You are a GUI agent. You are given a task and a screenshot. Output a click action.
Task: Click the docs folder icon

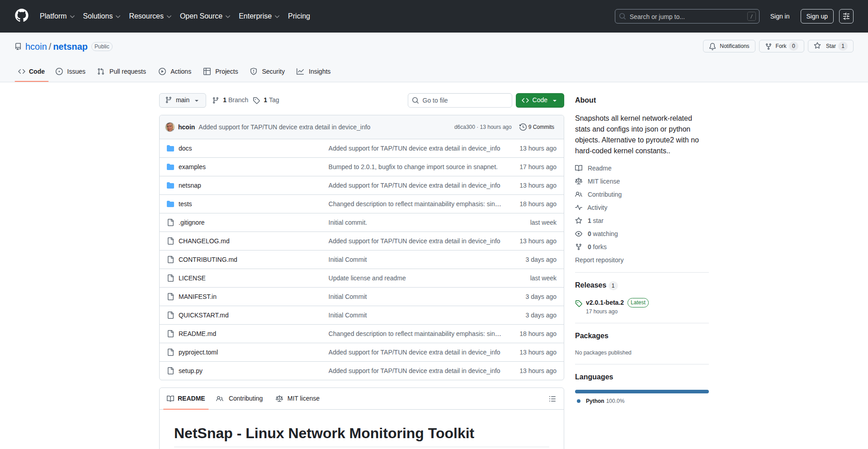coord(170,148)
